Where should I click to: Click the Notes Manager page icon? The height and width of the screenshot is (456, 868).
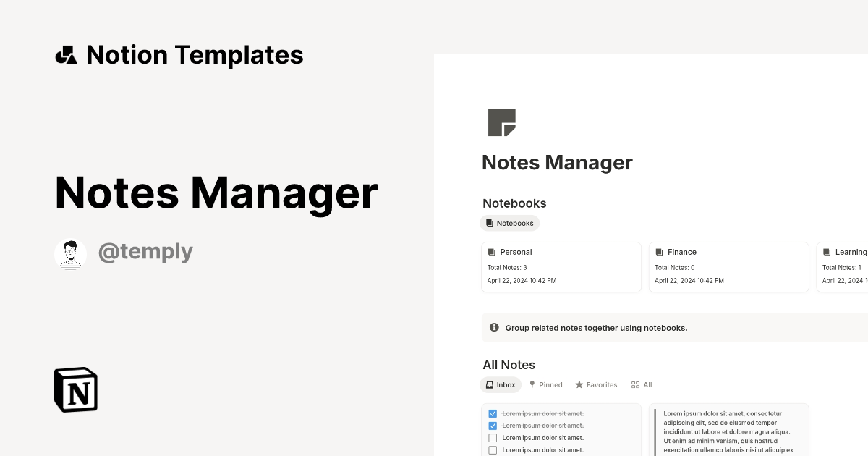(503, 122)
